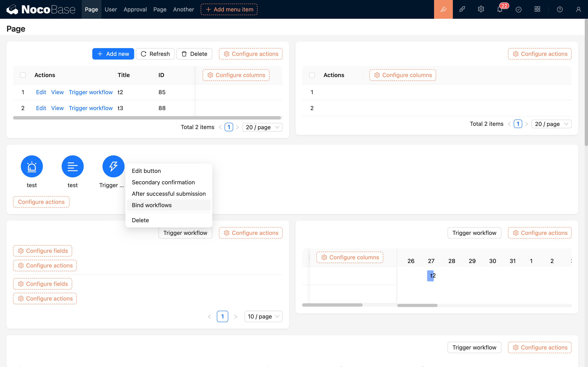Viewport: 588px width, 367px height.
Task: Click the orange UI editor pen icon
Action: point(443,9)
